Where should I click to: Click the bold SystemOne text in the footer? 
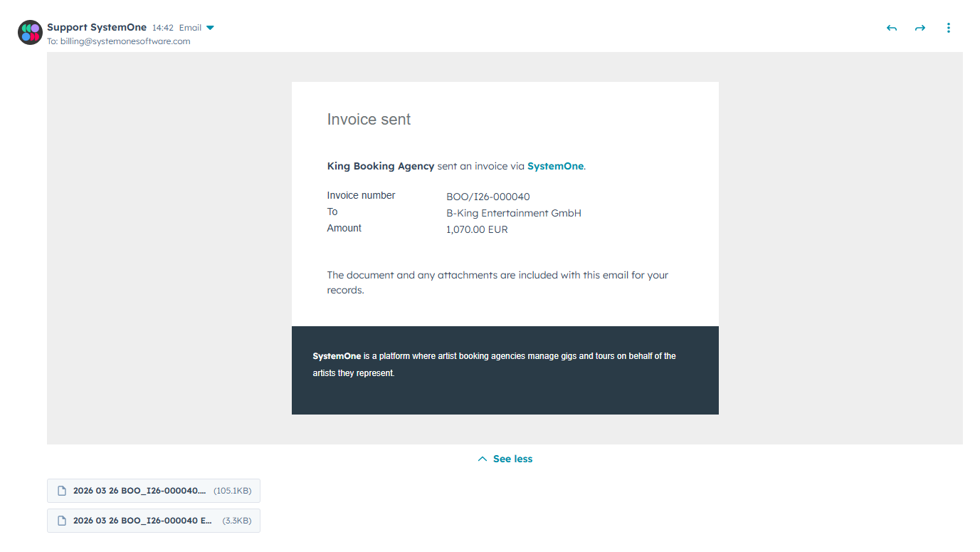coord(337,355)
